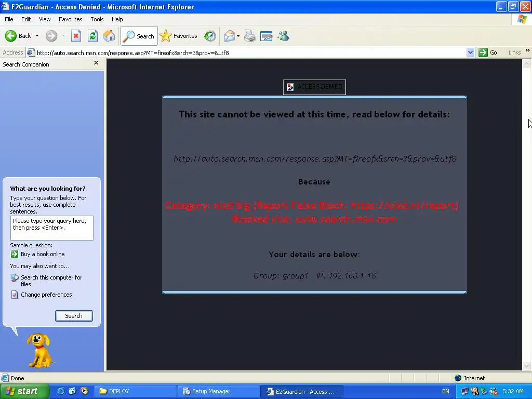The height and width of the screenshot is (399, 532).
Task: Select 'Search this computer for files'
Action: click(x=51, y=281)
